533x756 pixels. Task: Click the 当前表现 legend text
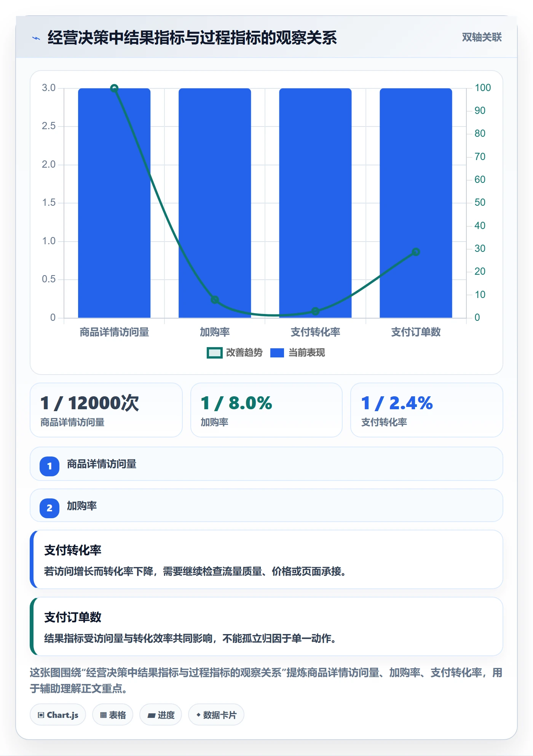tap(306, 353)
